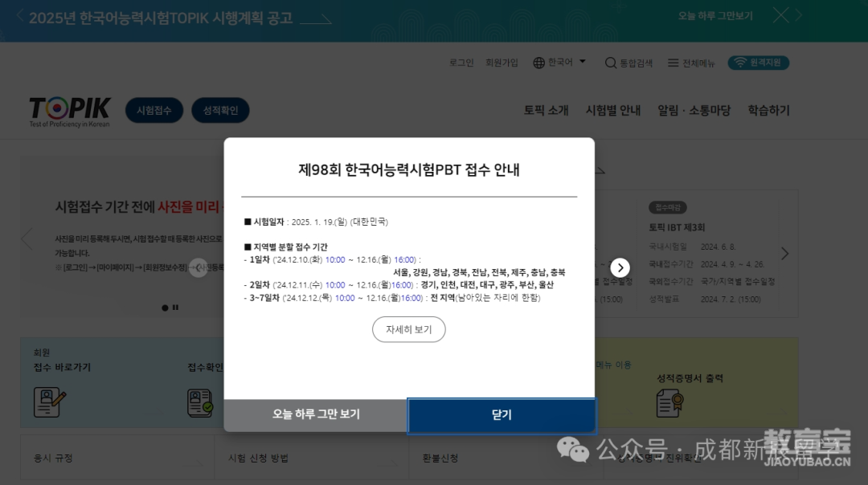Click the 접수확인 document check icon
This screenshot has width=868, height=485.
coord(200,402)
